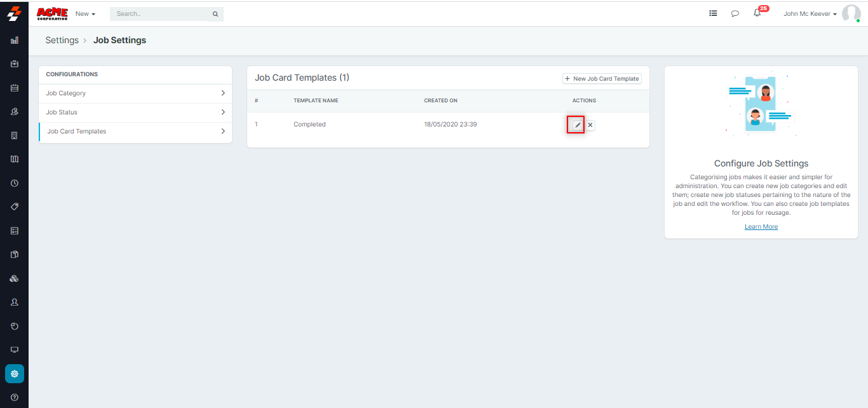Click the red lightning bolt app logo
The image size is (868, 408).
click(15, 13)
